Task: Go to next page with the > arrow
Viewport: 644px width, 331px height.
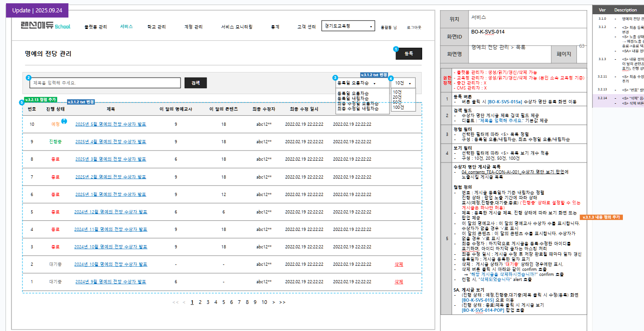Action: point(274,302)
